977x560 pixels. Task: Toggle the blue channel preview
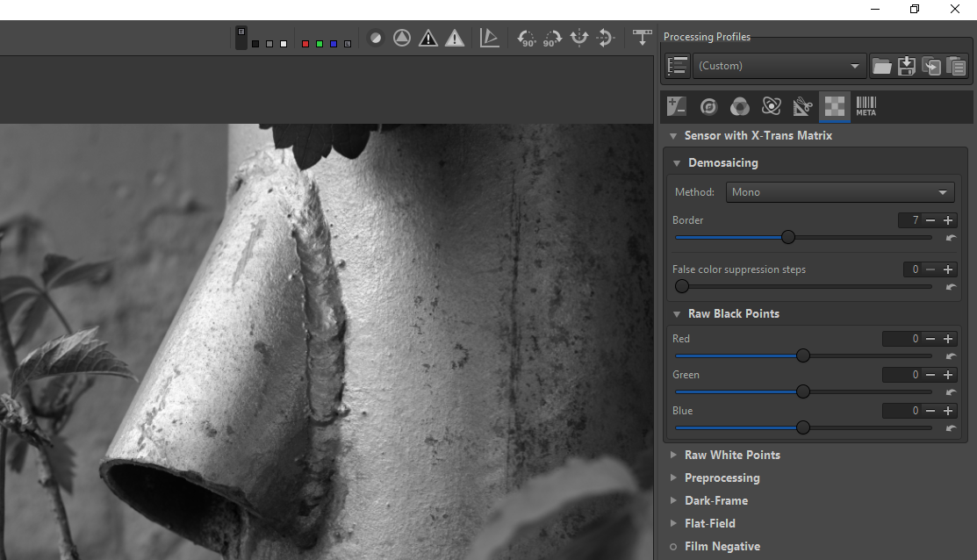click(x=334, y=44)
